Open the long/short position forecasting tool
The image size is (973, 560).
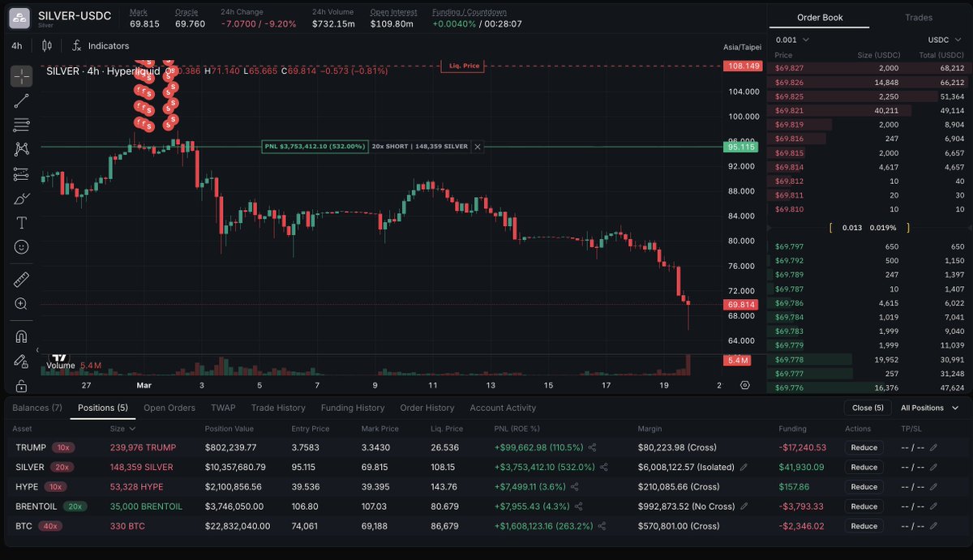pos(21,174)
